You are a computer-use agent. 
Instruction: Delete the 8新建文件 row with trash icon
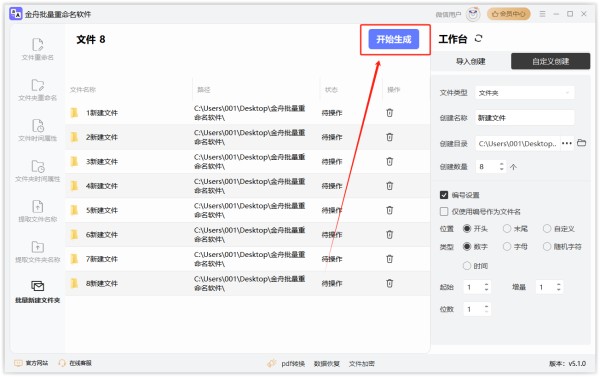pyautogui.click(x=390, y=283)
